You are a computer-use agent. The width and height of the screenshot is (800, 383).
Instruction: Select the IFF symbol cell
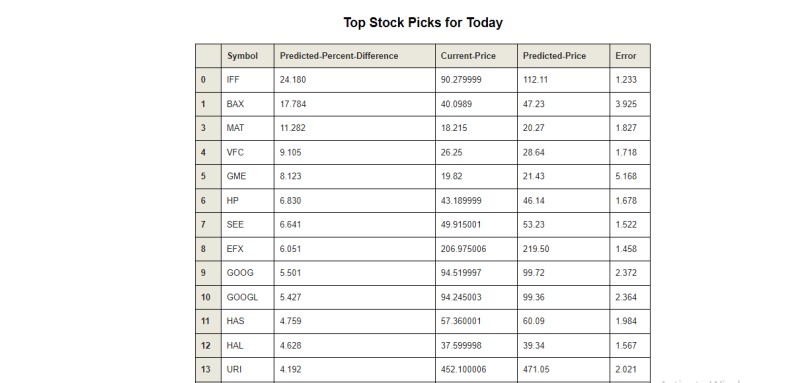247,80
